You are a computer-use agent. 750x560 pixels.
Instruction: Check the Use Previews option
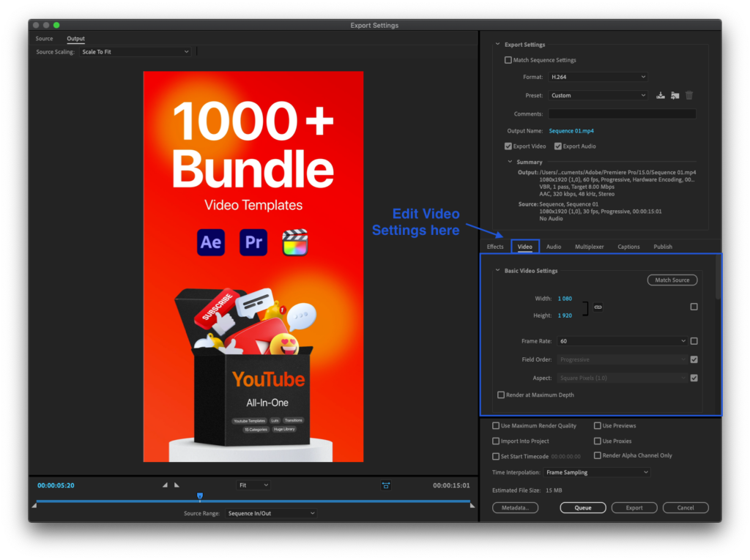(598, 425)
